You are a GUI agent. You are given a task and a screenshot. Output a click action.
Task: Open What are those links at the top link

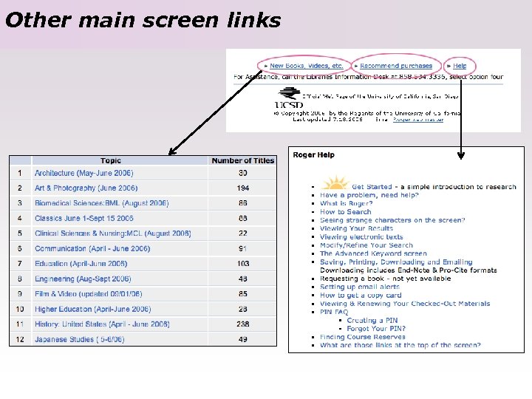point(400,345)
